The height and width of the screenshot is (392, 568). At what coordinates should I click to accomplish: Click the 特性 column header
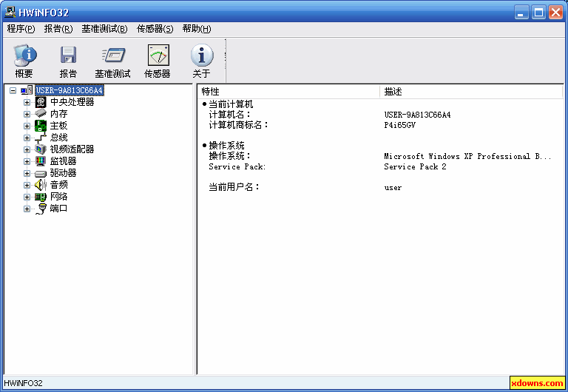[x=289, y=92]
